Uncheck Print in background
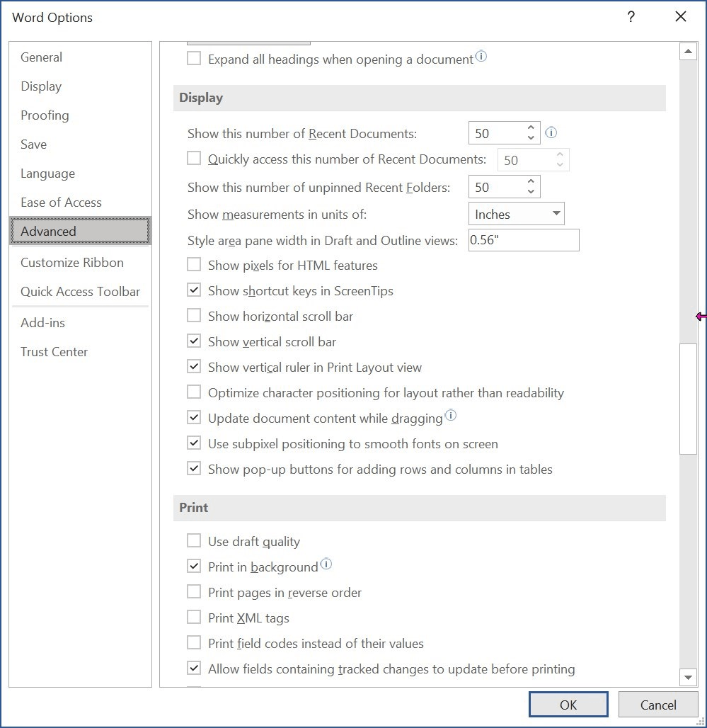This screenshot has height=728, width=707. (194, 567)
